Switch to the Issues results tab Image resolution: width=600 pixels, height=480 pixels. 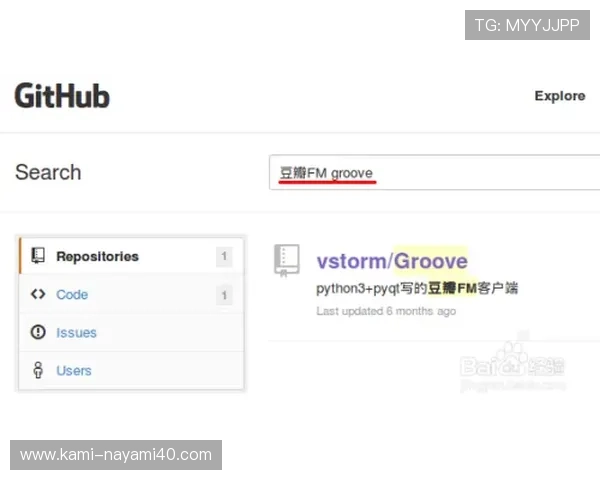coord(131,332)
